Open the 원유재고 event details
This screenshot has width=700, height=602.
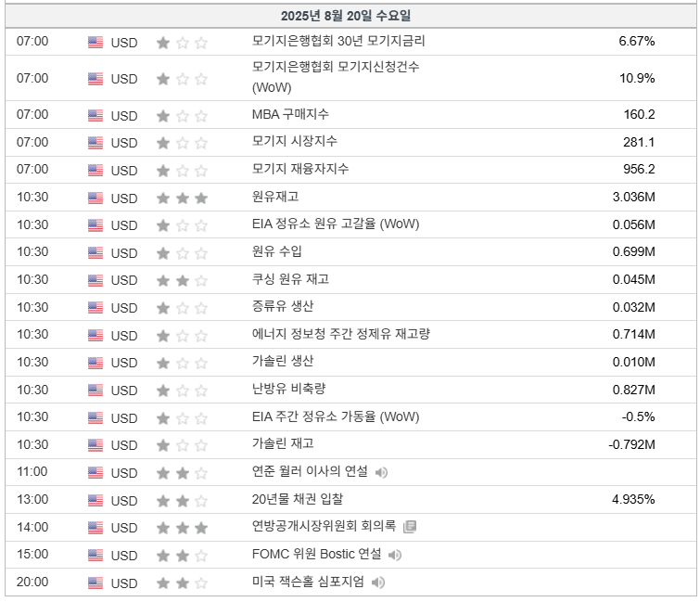275,197
